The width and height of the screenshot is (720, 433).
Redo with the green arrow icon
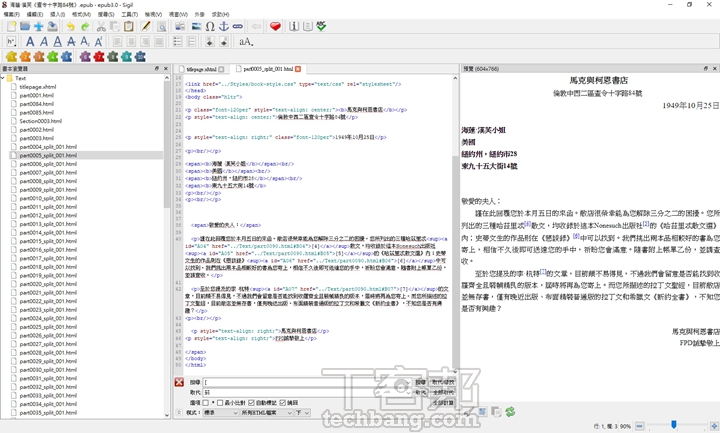click(x=85, y=27)
